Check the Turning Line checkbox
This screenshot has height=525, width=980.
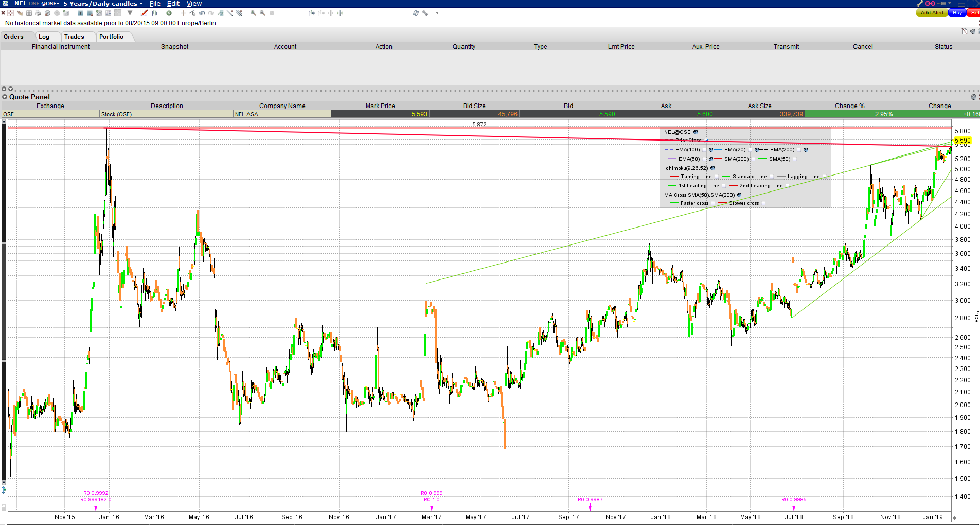coord(717,177)
